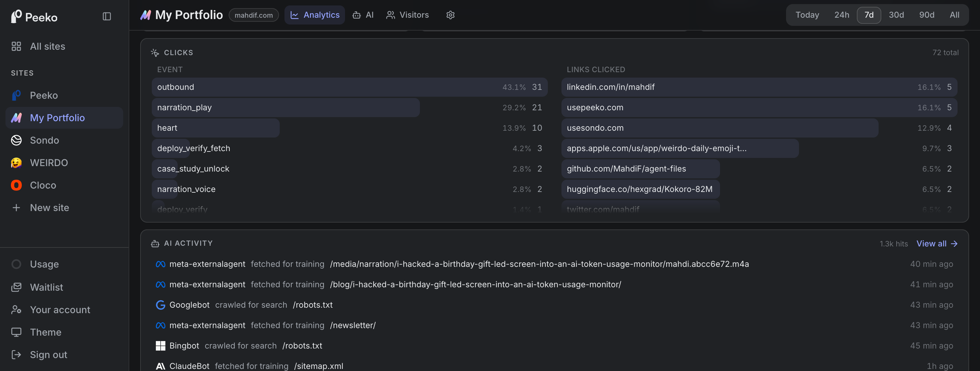Viewport: 980px width, 371px height.
Task: Collapse the sidebar with the panel toggle icon
Action: tap(107, 16)
